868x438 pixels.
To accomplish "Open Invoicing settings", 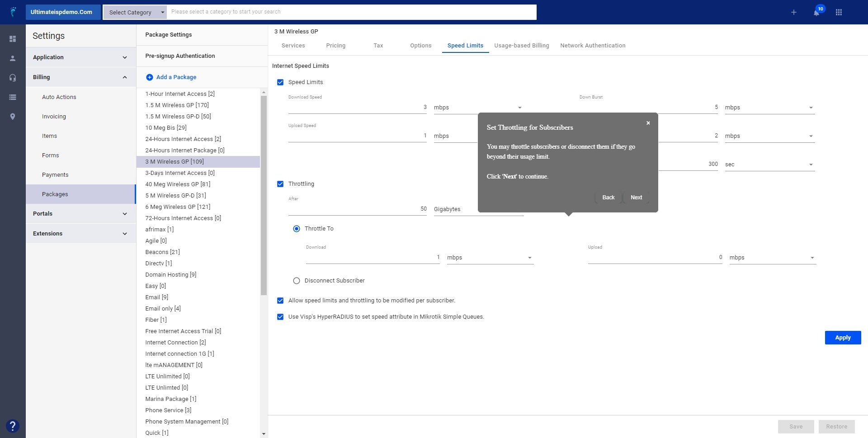I will coord(81,117).
